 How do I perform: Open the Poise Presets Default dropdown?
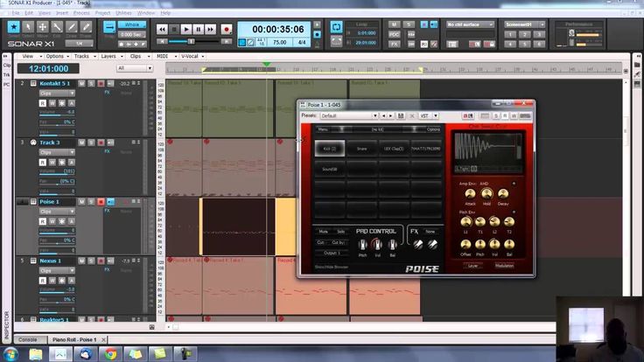tap(349, 116)
